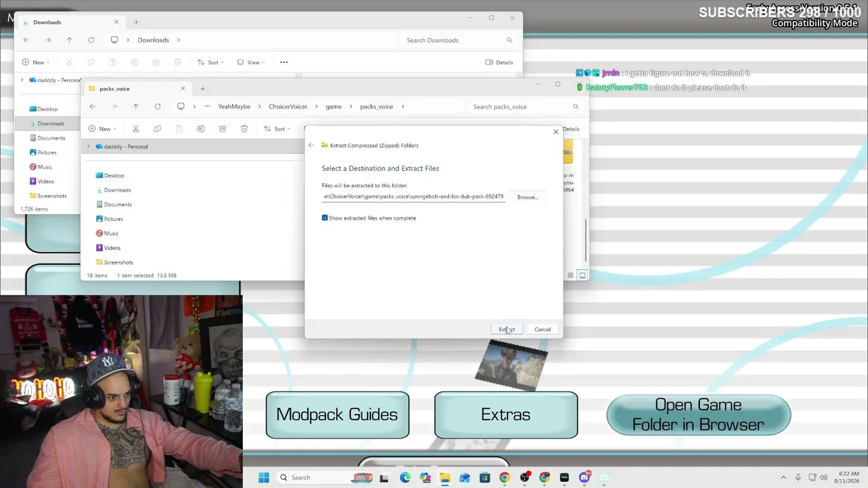Click Open Game Folder in Browser
Viewport: 868px width, 488px height.
698,415
